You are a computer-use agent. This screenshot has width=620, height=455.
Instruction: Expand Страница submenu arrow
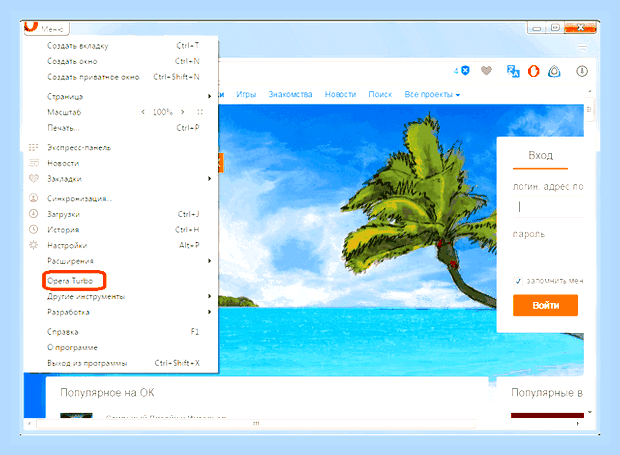[x=209, y=96]
